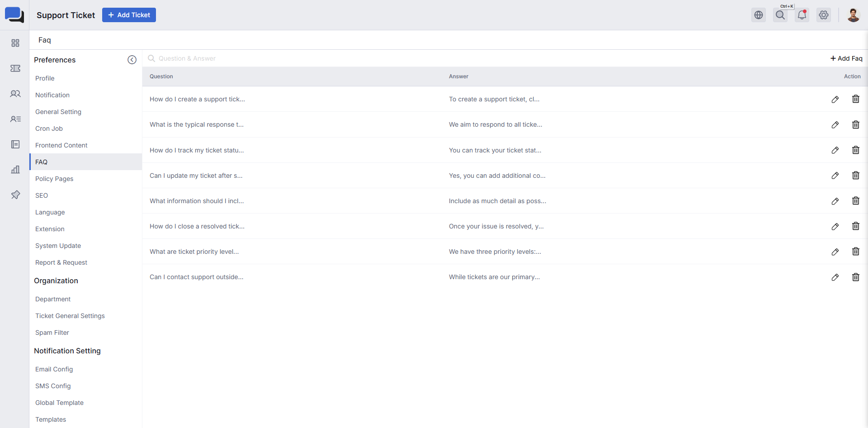Click the notification bell icon

[x=802, y=15]
